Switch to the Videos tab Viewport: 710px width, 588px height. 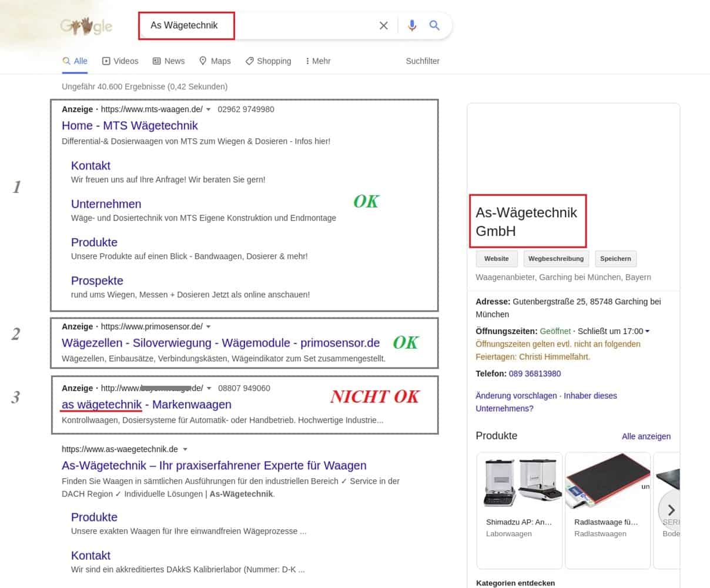click(x=120, y=61)
